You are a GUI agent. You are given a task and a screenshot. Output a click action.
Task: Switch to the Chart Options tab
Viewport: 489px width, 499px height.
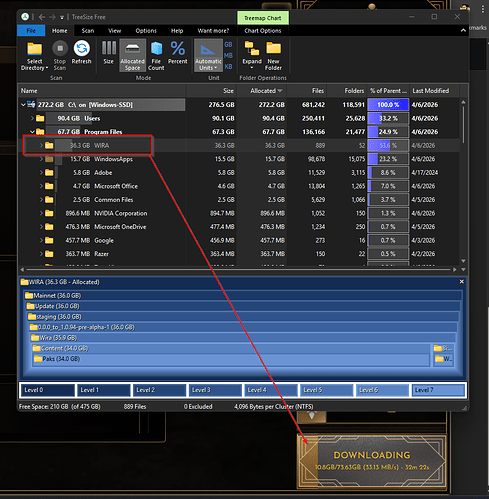263,31
